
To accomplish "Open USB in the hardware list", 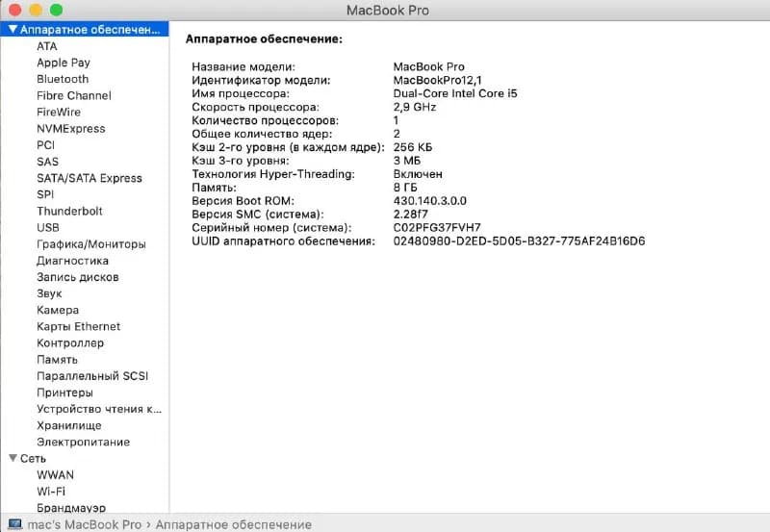I will [x=47, y=228].
